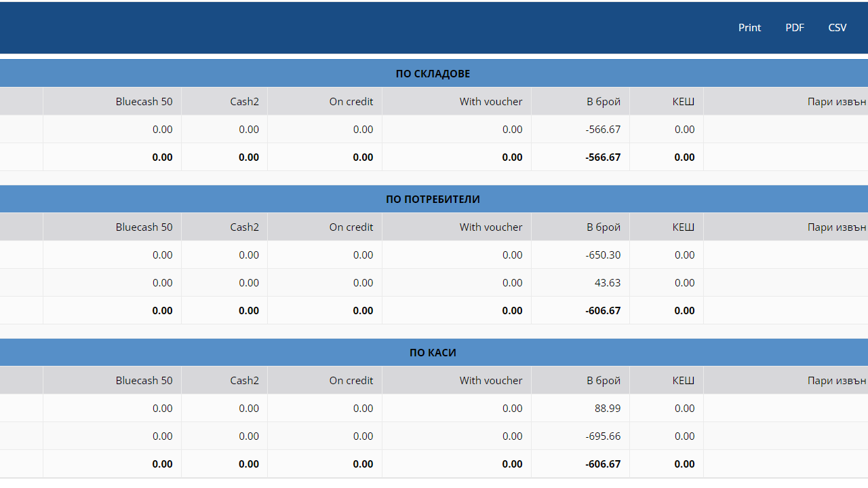Click Bluecash 50 header under ПО КАСИ
This screenshot has height=488, width=868.
tap(144, 381)
